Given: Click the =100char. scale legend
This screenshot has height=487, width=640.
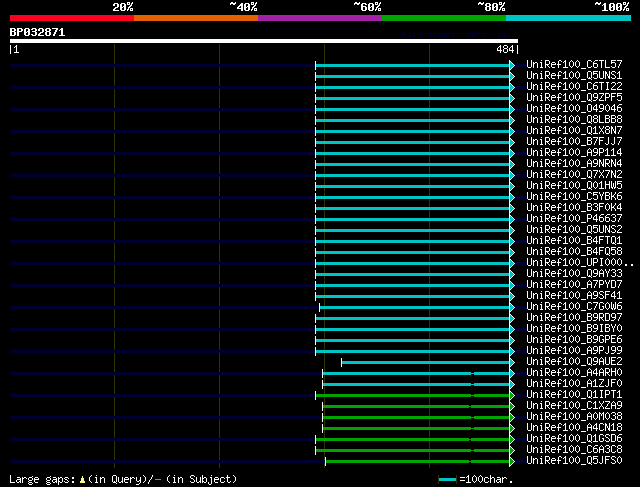Looking at the screenshot, I should [476, 479].
